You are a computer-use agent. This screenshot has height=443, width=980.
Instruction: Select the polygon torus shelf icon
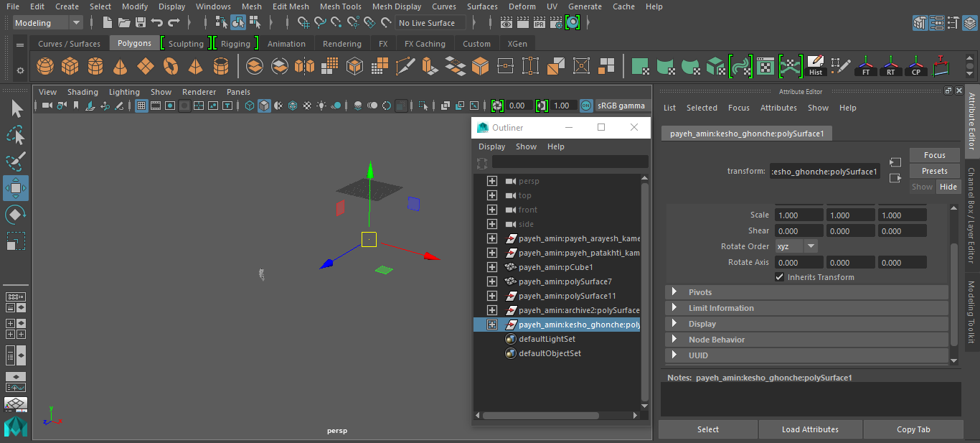[x=172, y=65]
